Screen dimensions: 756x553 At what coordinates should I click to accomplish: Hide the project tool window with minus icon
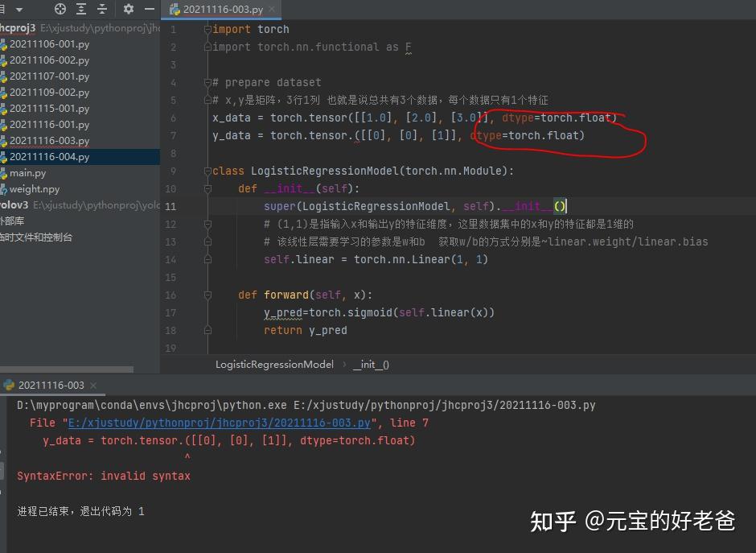coord(149,9)
